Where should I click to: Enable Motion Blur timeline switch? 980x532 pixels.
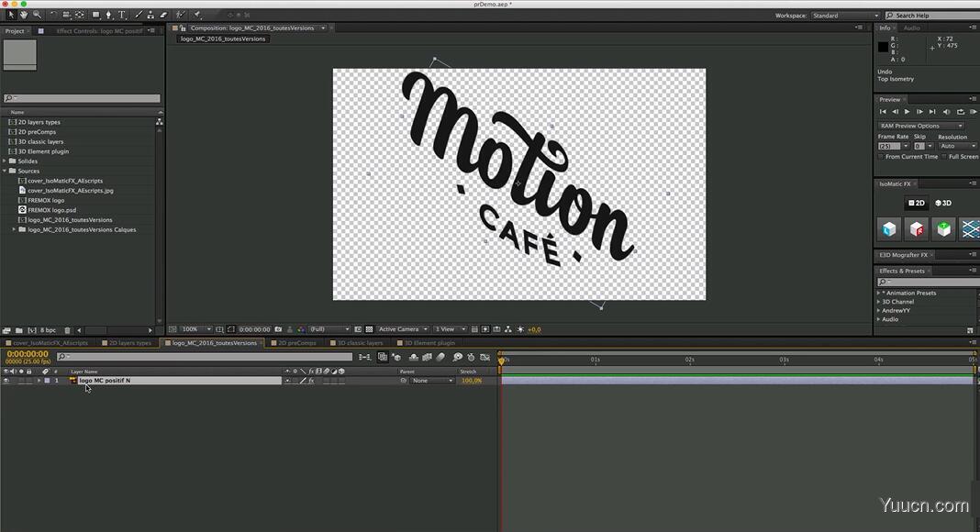click(x=440, y=357)
